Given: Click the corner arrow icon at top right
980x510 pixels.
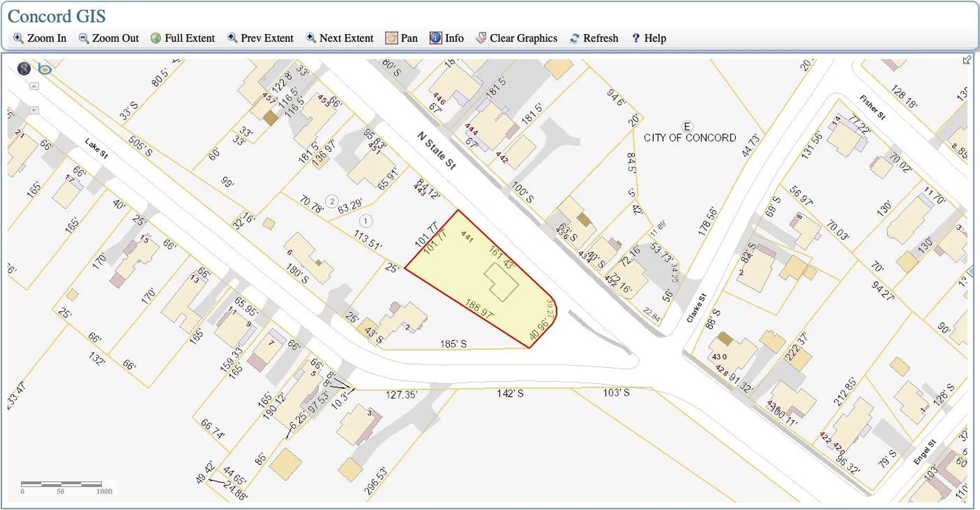Looking at the screenshot, I should (x=967, y=60).
